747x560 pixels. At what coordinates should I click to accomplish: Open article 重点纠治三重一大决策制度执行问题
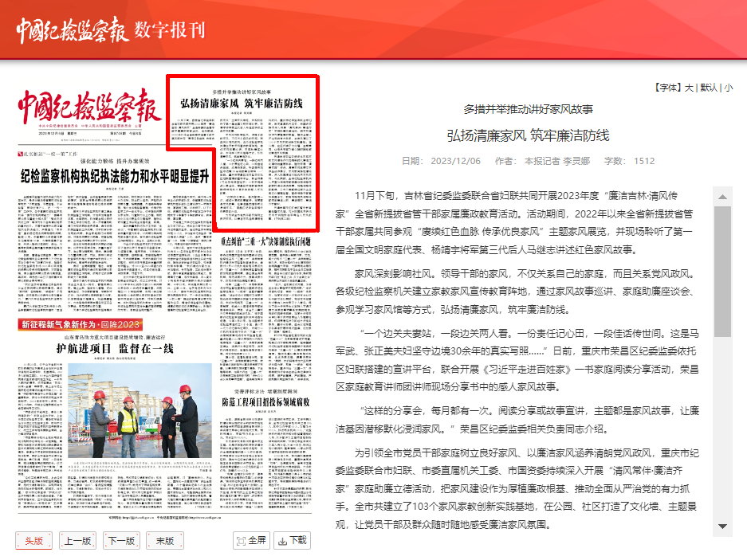pos(268,241)
